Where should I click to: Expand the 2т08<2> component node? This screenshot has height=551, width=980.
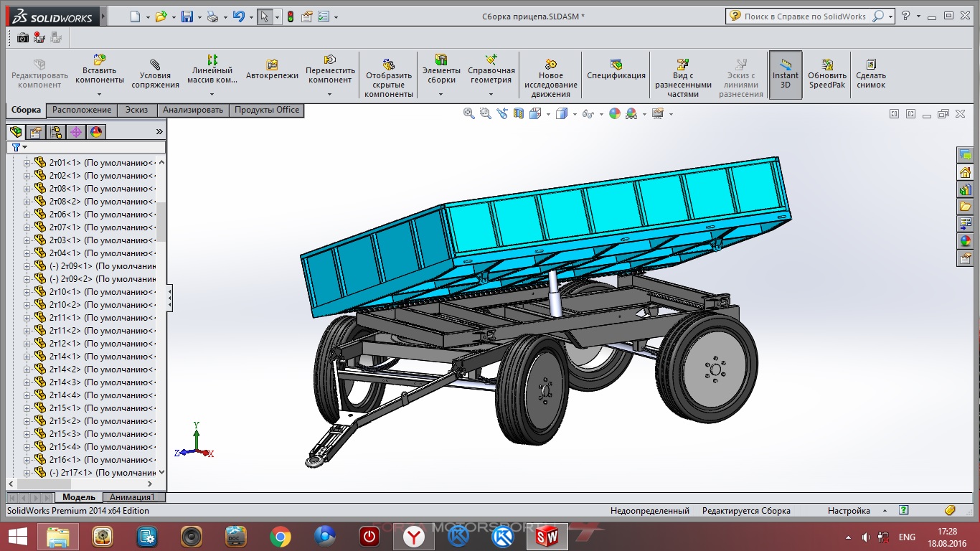[27, 202]
